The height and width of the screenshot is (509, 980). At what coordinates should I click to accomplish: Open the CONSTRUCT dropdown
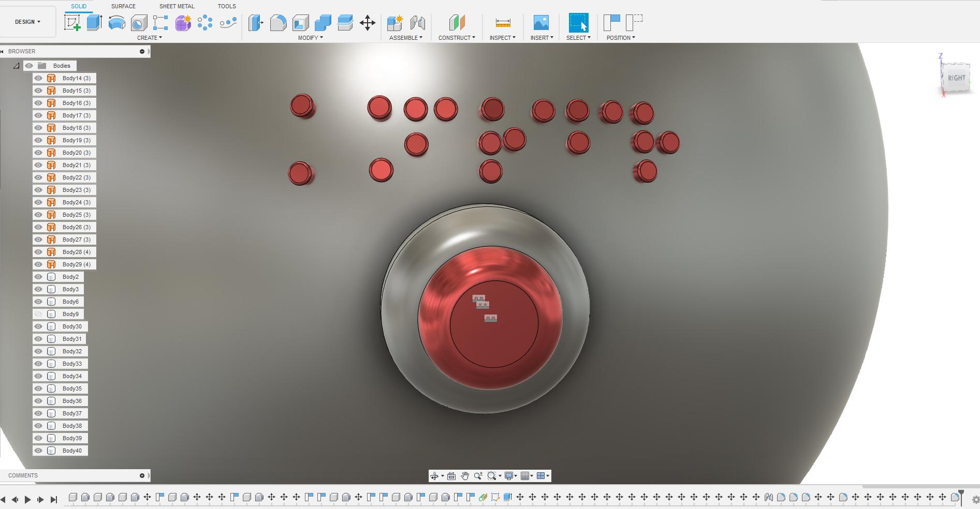(x=457, y=38)
